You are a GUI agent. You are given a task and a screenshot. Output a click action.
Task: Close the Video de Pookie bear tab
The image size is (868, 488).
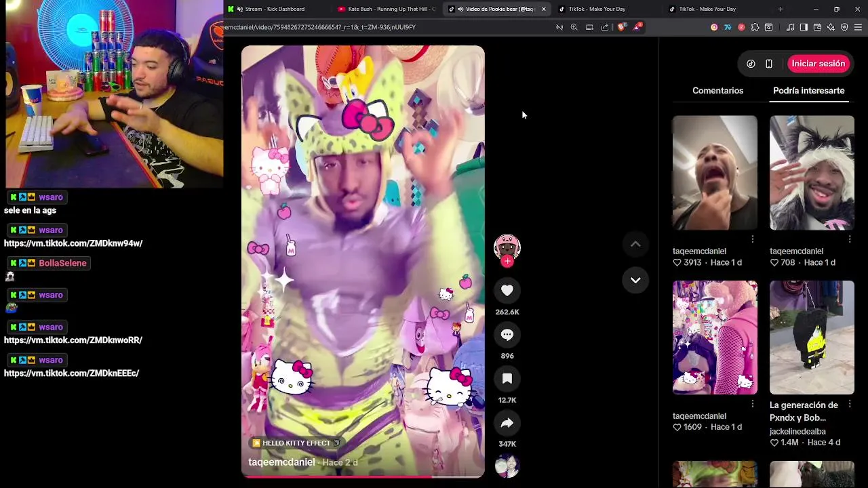(x=543, y=9)
